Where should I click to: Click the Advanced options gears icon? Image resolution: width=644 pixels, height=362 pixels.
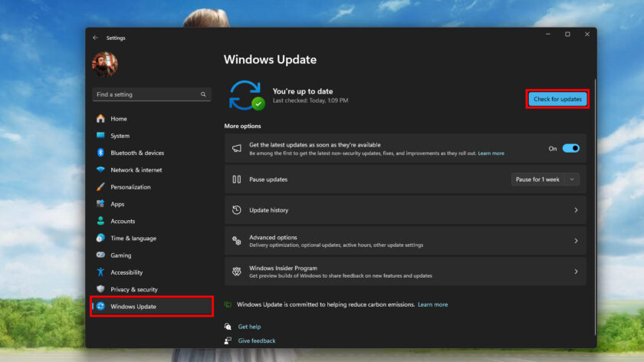237,241
